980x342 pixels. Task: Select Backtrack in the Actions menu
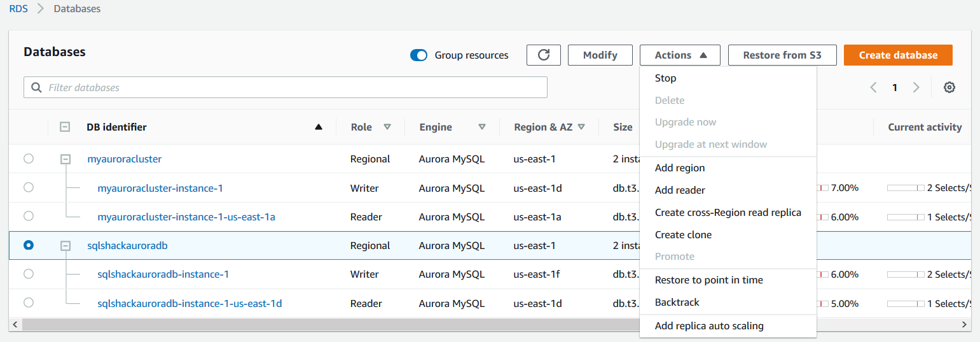pos(677,302)
